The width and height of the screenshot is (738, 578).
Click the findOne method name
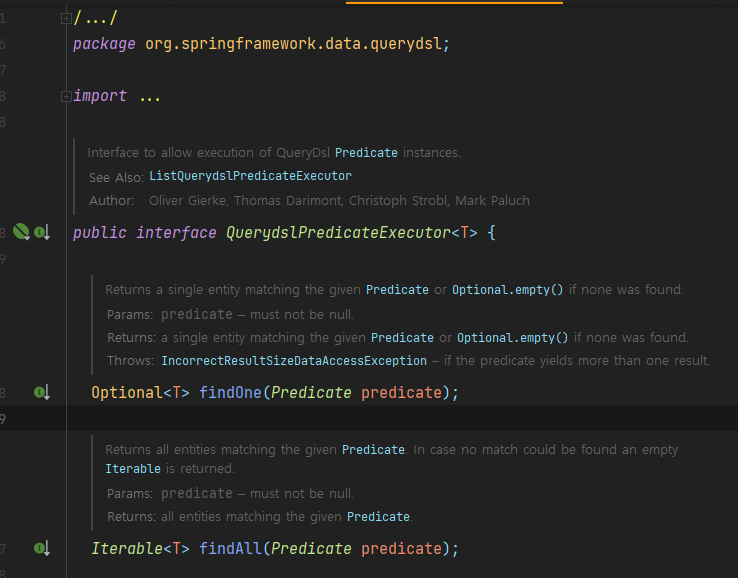coord(230,393)
